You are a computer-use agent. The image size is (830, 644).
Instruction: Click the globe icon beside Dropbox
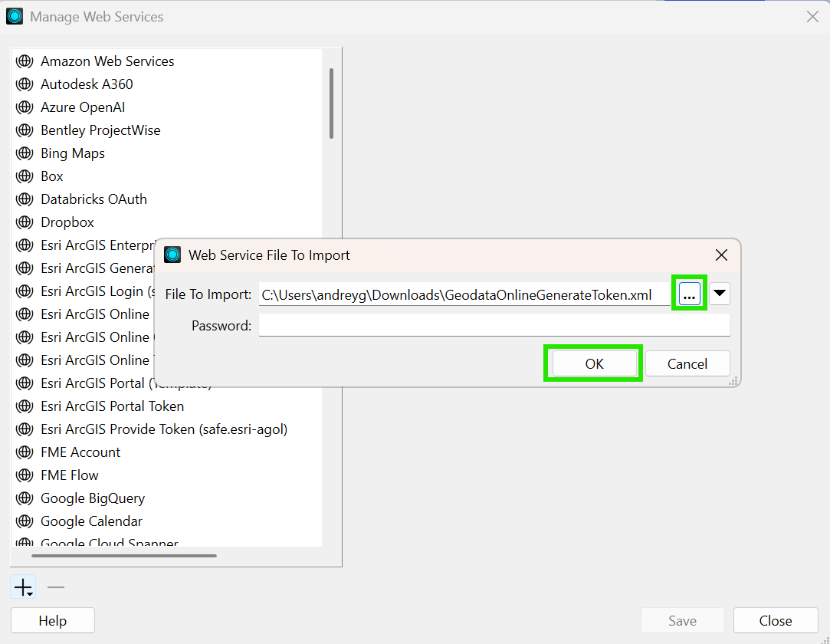pos(25,222)
